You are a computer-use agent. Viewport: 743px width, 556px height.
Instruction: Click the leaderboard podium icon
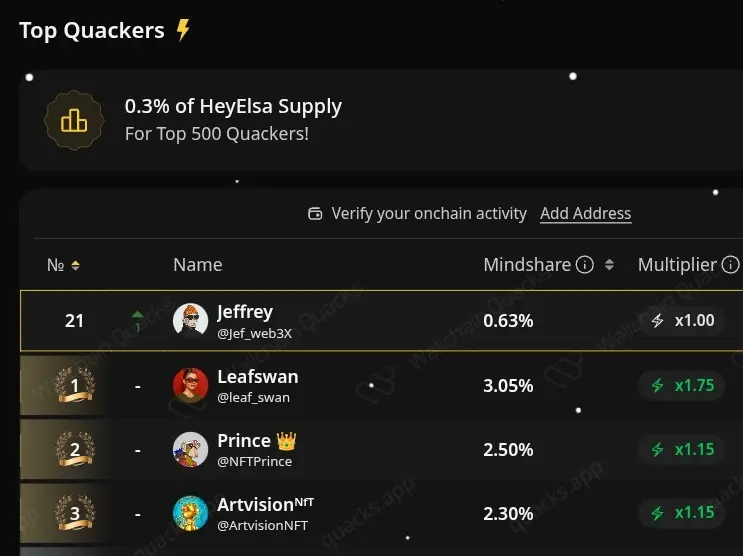coord(73,121)
